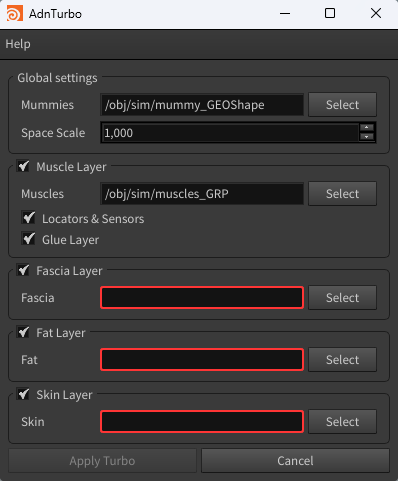Click the Space Scale value field
This screenshot has height=481, width=398.
point(230,133)
